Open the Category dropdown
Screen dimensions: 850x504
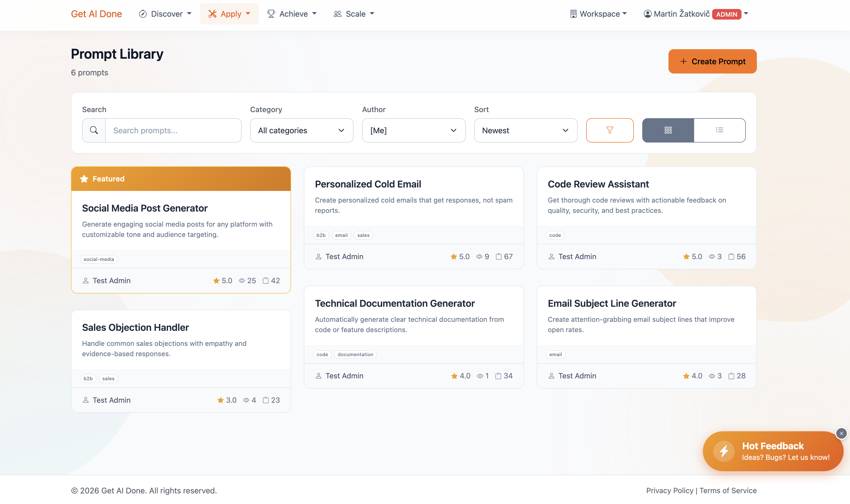point(301,130)
